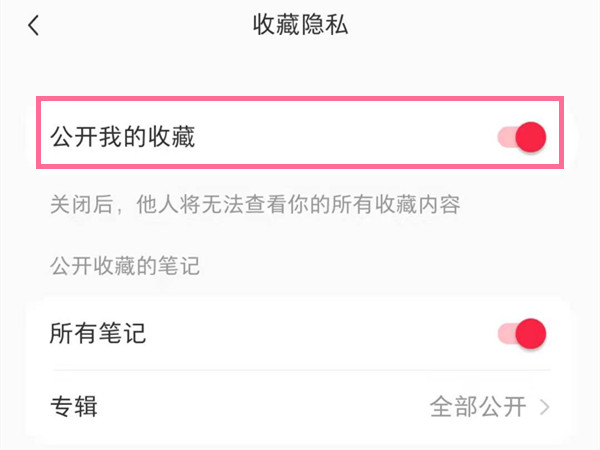Screen dimensions: 600x450
Task: Tap the pink track of 所有笔记 switch
Action: click(x=506, y=334)
